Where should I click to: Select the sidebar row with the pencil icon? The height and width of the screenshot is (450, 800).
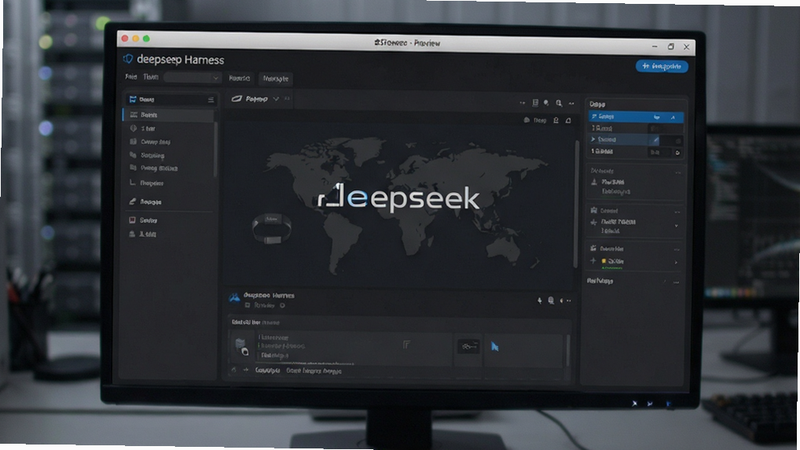[x=169, y=202]
